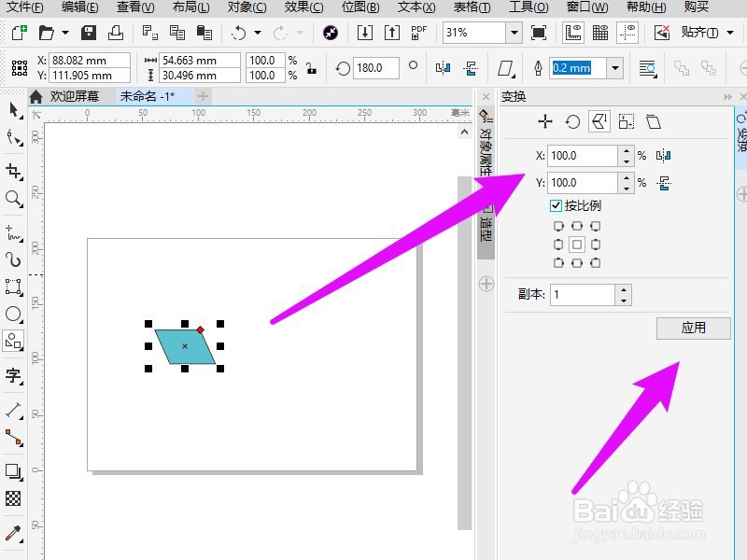Click the Export icon
Image resolution: width=747 pixels, height=560 pixels.
pyautogui.click(x=391, y=33)
